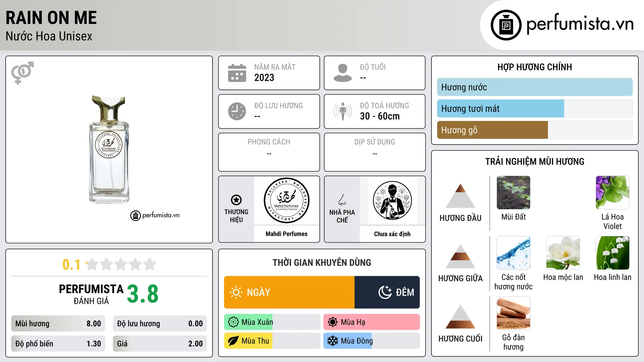Viewport: 644px width, 362px height.
Task: Click the Chưa xác định perfumer label
Action: tap(392, 234)
